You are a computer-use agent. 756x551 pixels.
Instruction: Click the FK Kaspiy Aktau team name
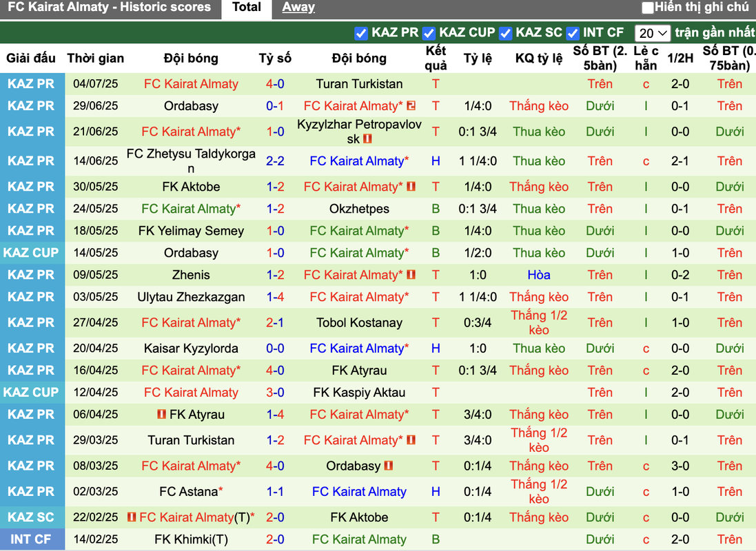(359, 393)
